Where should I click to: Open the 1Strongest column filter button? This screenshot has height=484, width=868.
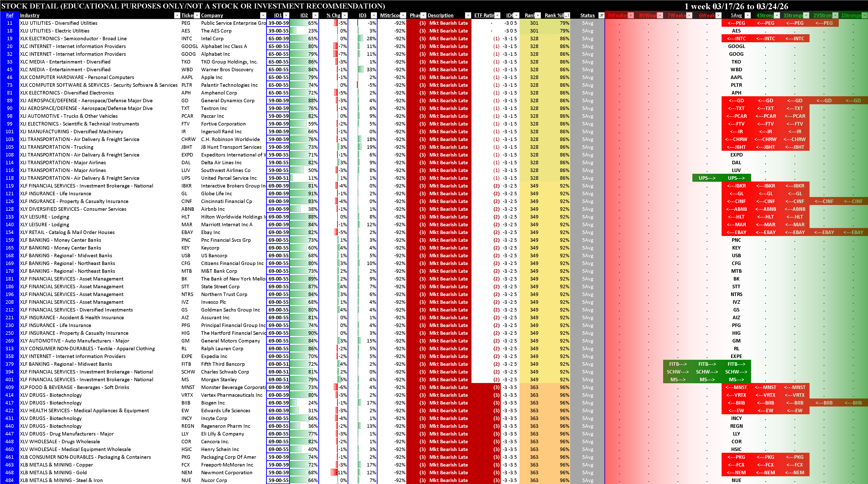pos(864,15)
